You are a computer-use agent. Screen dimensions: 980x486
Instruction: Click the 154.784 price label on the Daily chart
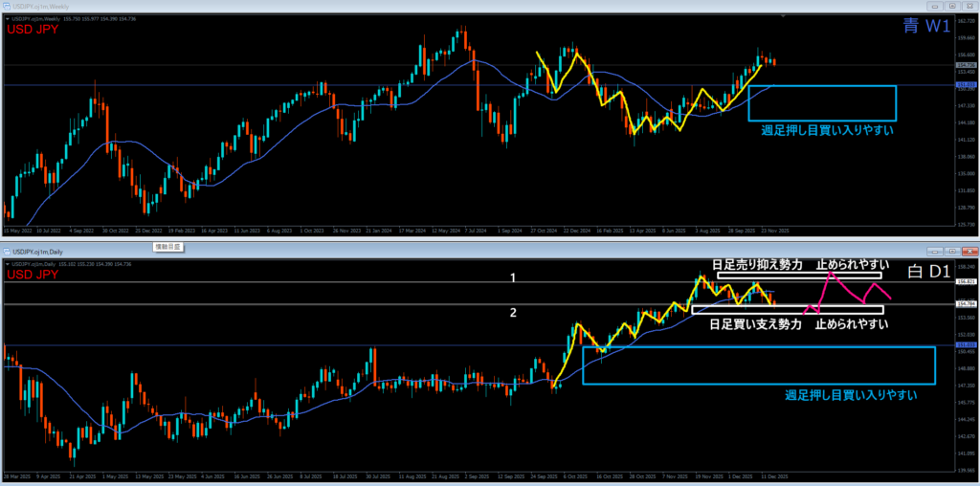click(966, 304)
